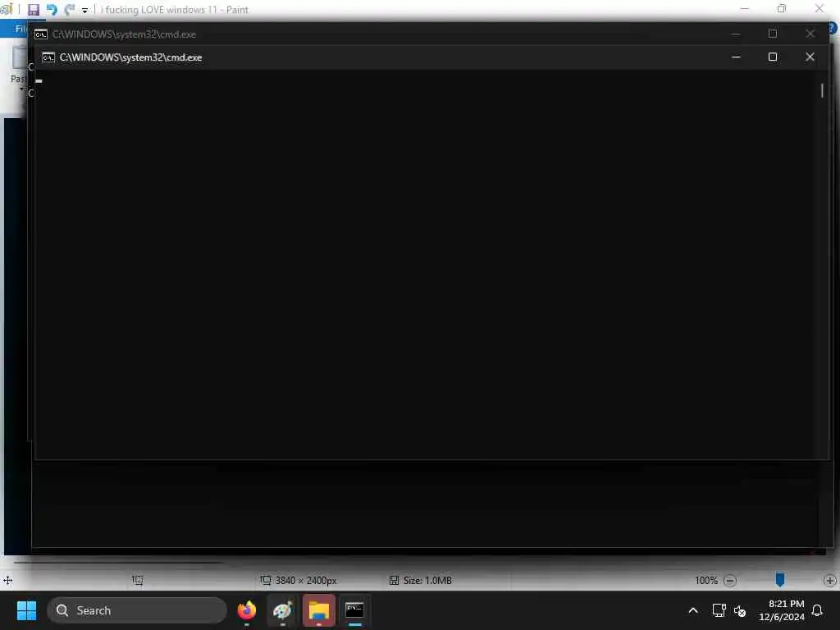Click Paint's horizontal scrollbar

[x=118, y=563]
